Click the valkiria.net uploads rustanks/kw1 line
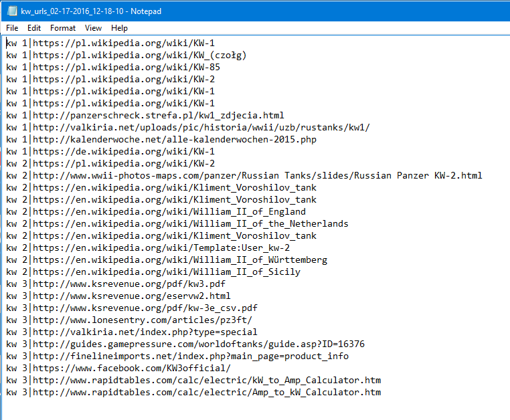Screen dimensions: 510x420 point(188,128)
